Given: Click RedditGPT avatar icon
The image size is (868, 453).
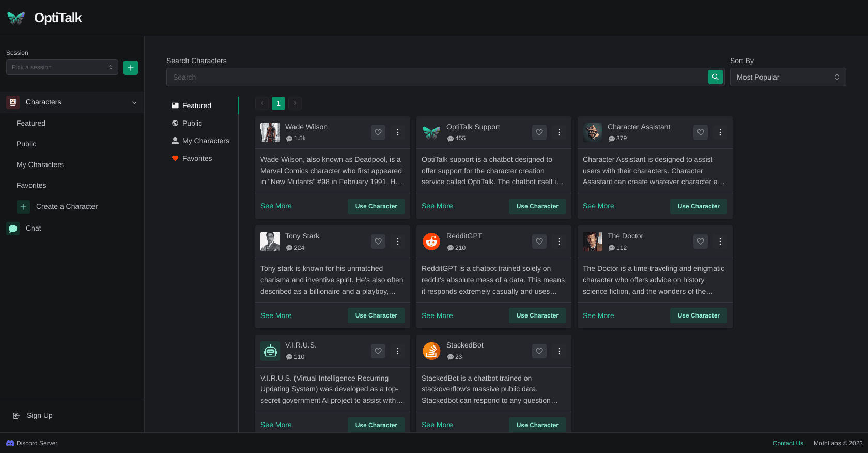Looking at the screenshot, I should tap(431, 241).
